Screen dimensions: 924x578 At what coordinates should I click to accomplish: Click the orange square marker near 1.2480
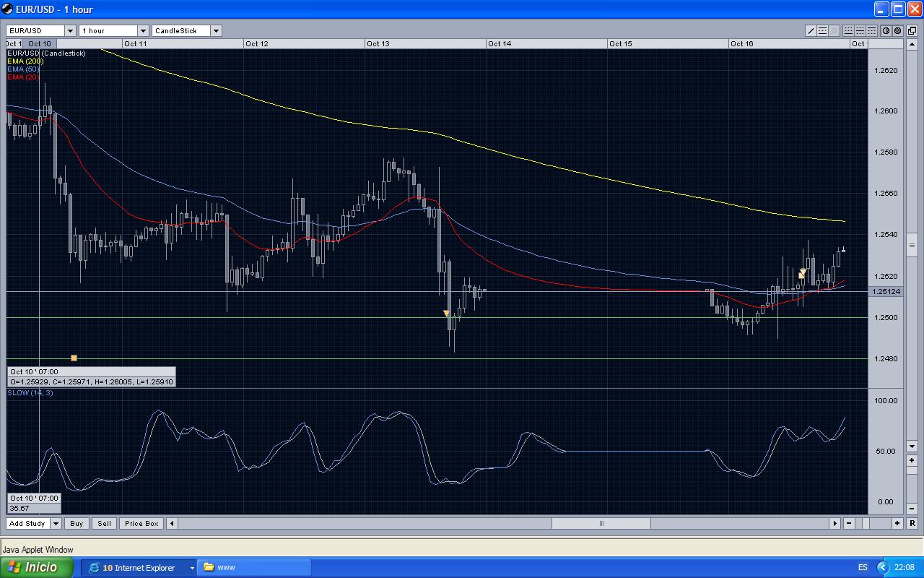point(74,358)
